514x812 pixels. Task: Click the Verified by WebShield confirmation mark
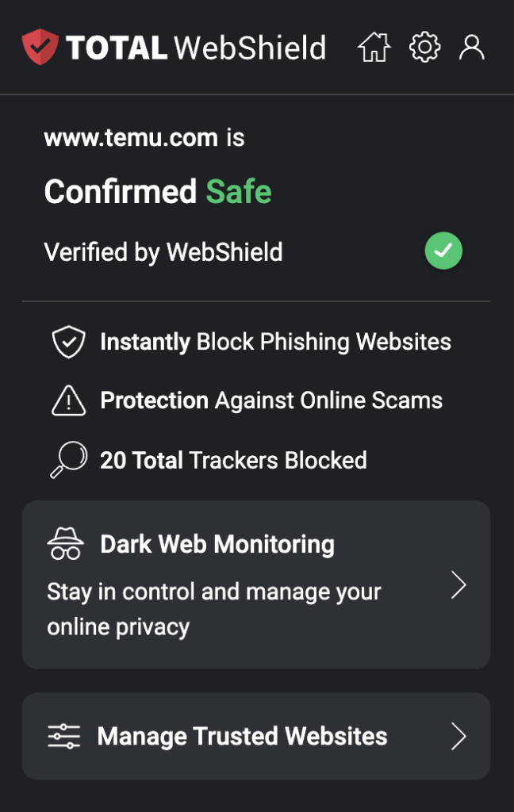pos(443,251)
